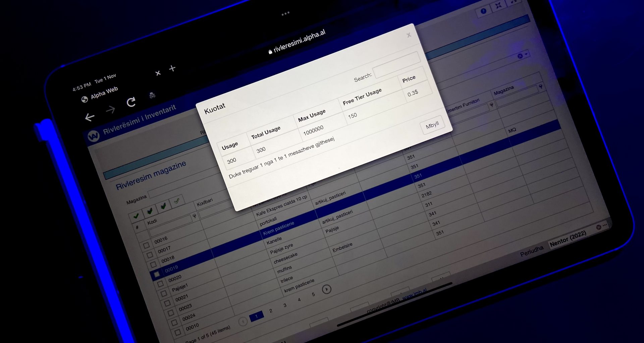Click the filter icon beside Emertim Furnitori
This screenshot has width=644, height=343.
coord(492,105)
